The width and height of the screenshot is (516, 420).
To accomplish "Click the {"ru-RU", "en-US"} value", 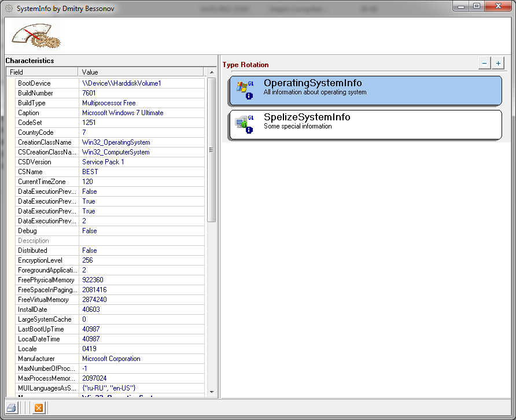I will point(109,388).
